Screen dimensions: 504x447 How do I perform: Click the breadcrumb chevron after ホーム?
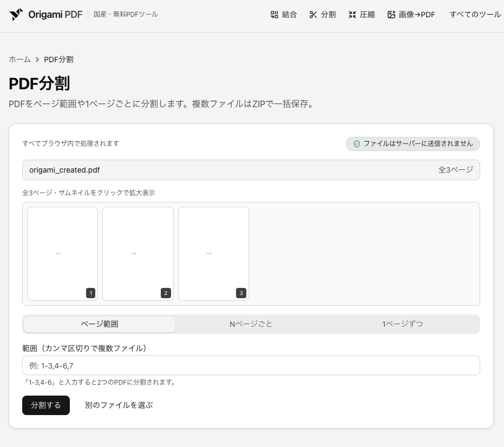(x=37, y=60)
